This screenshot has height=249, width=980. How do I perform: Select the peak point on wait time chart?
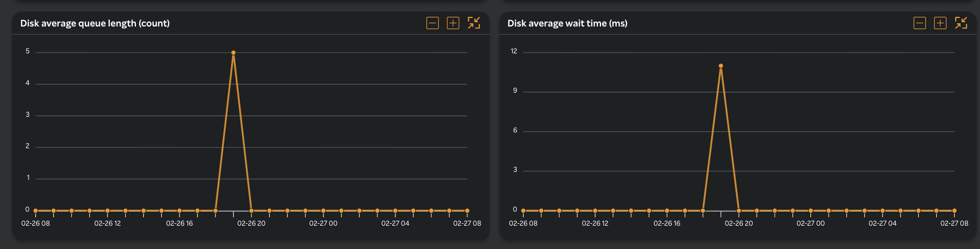721,66
